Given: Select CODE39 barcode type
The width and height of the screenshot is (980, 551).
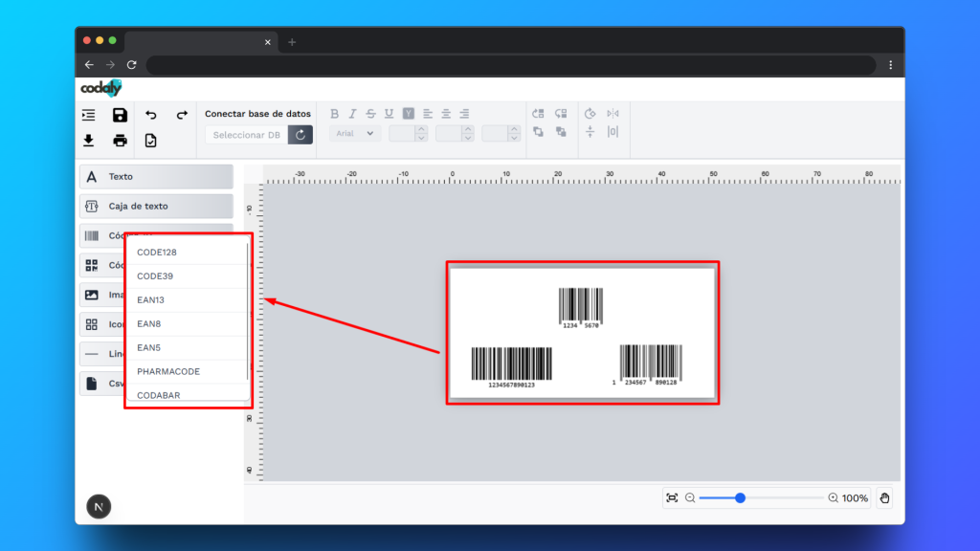Looking at the screenshot, I should [187, 276].
